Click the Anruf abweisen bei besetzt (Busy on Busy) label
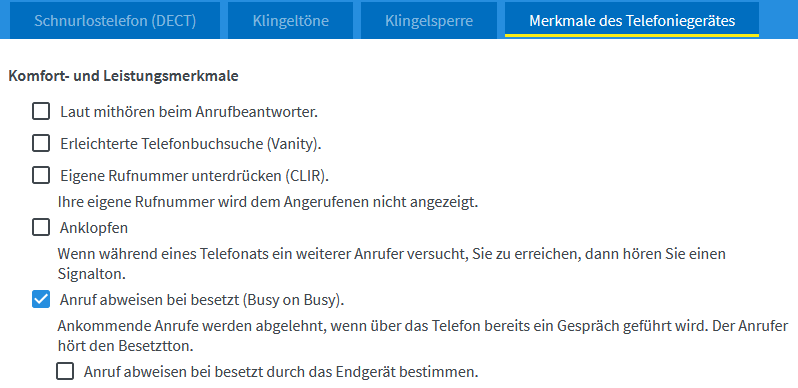Viewport: 798px width, 388px height. (x=202, y=300)
